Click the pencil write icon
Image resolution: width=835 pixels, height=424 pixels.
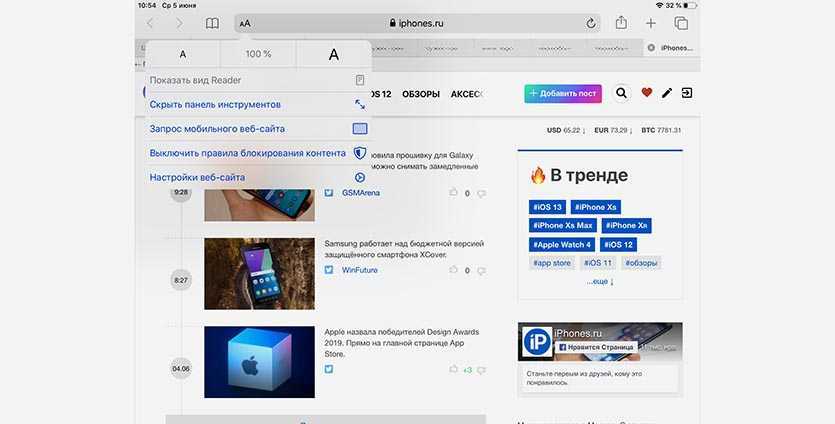point(667,93)
